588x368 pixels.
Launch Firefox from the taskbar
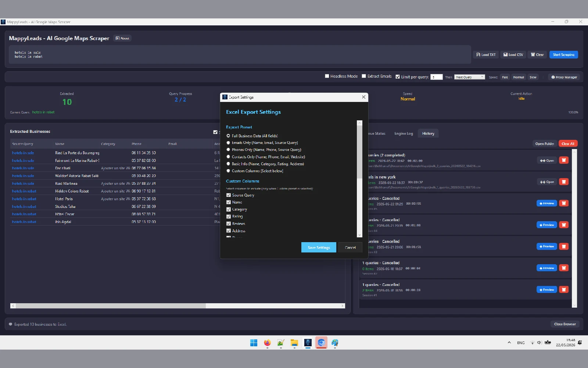(x=267, y=343)
